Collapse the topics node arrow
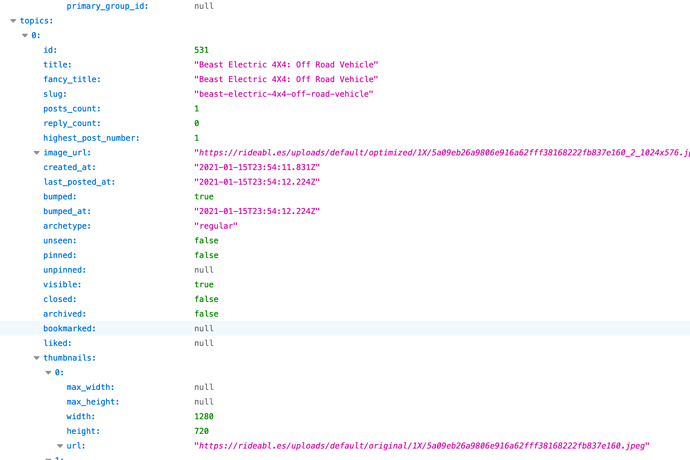The height and width of the screenshot is (460, 690). 13,21
